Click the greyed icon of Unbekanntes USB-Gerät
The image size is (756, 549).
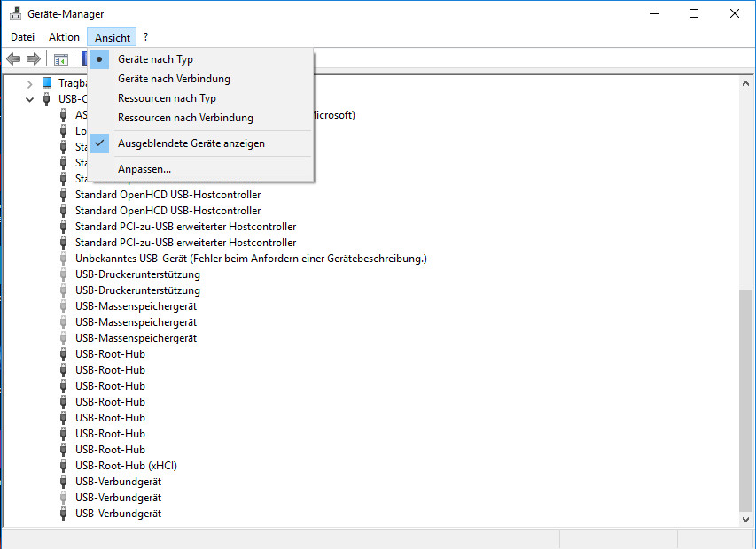[x=63, y=259]
